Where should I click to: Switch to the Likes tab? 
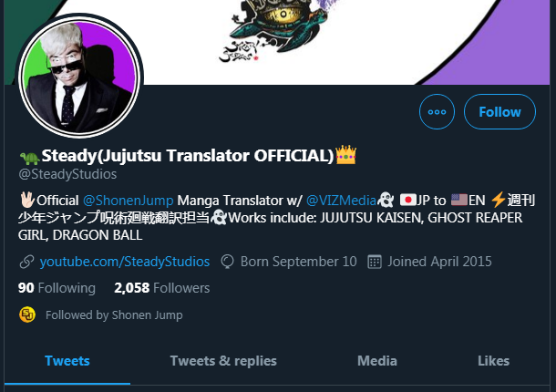pyautogui.click(x=494, y=361)
